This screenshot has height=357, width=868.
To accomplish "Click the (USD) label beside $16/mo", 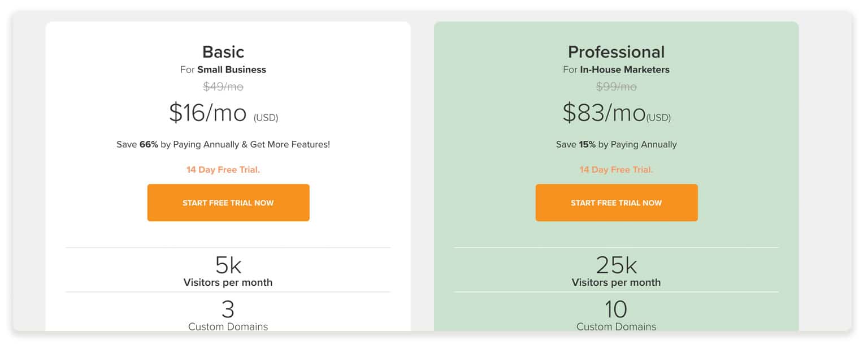I will 266,118.
